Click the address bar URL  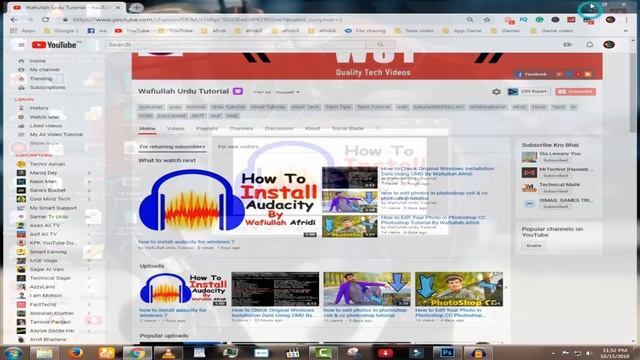click(207, 20)
